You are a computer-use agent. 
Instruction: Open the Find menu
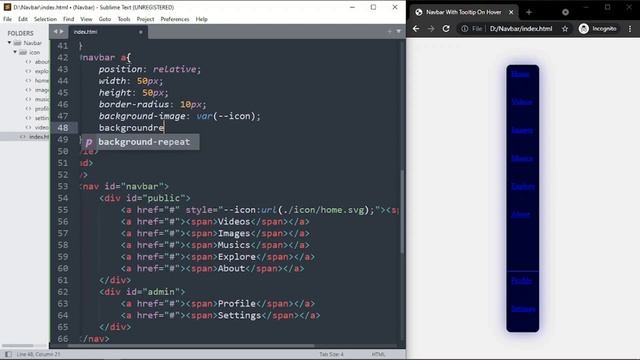pyautogui.click(x=69, y=19)
